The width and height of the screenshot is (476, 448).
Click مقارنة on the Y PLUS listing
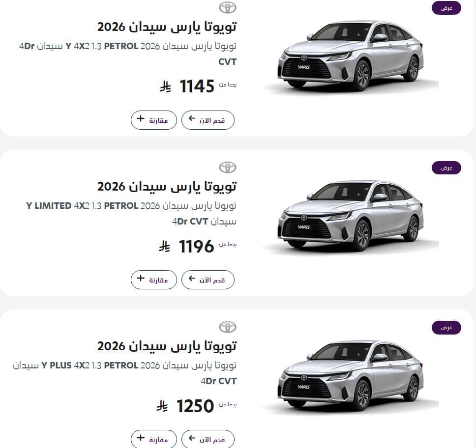click(x=153, y=439)
